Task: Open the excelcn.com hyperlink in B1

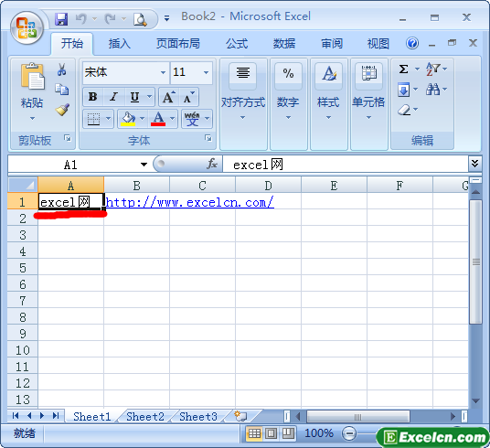Action: [189, 203]
